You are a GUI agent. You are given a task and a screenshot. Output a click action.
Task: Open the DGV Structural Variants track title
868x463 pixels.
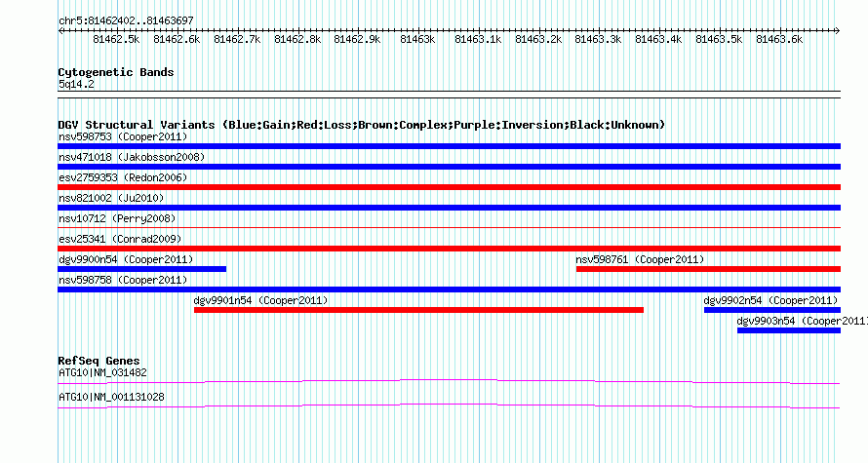point(362,125)
